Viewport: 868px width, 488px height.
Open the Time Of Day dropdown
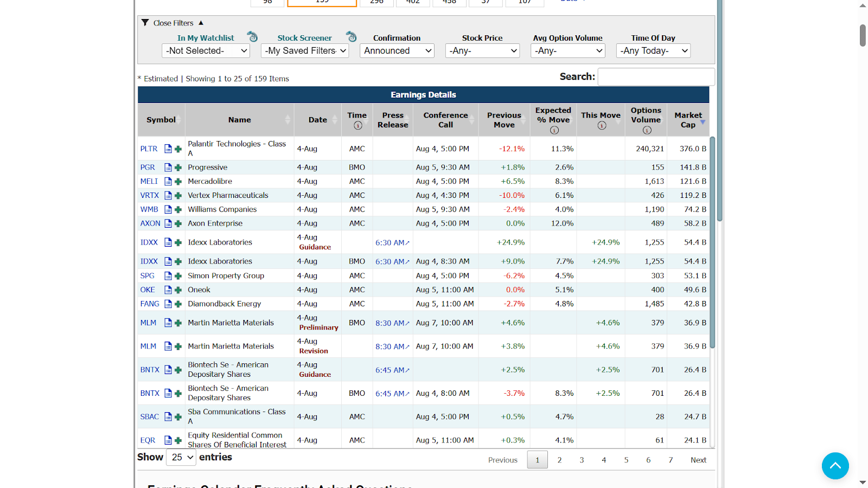(x=653, y=51)
